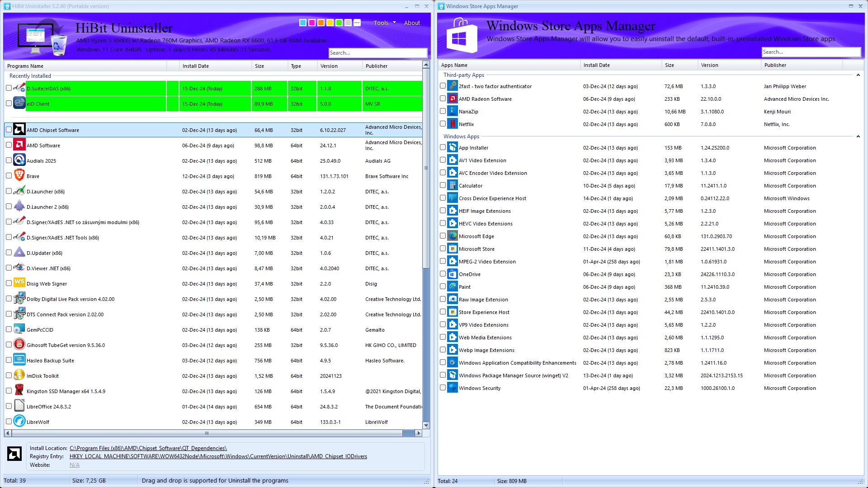Screen dimensions: 868x488
Task: Open more color themes button
Action: tap(357, 23)
